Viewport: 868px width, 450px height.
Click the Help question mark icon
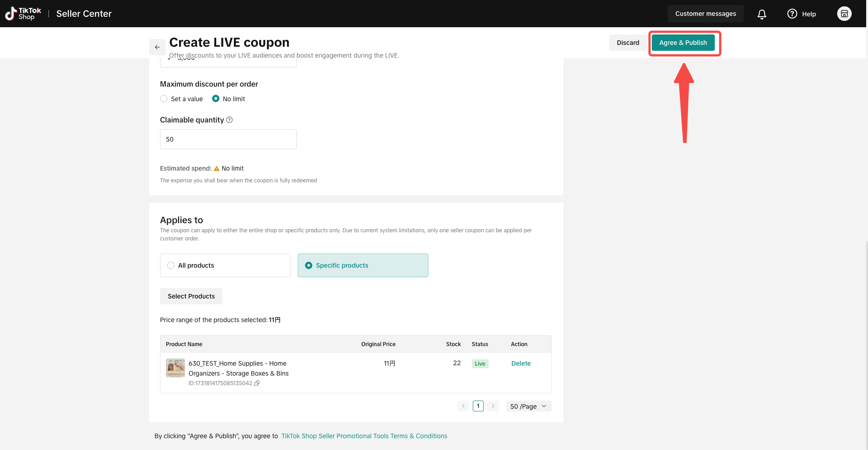click(x=792, y=14)
